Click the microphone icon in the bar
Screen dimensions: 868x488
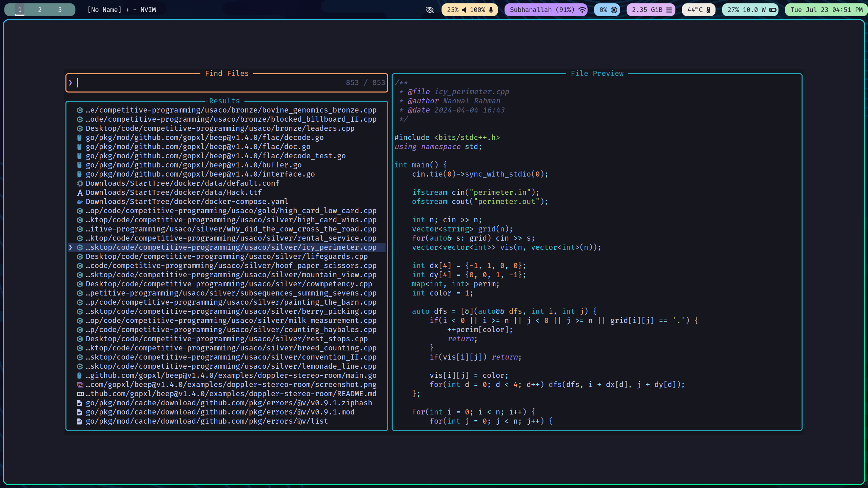coord(491,10)
